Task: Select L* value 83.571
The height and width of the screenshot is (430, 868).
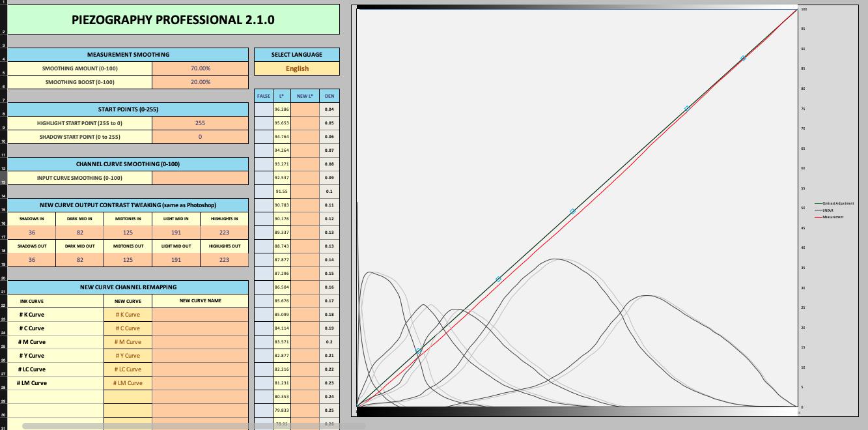Action: (282, 342)
